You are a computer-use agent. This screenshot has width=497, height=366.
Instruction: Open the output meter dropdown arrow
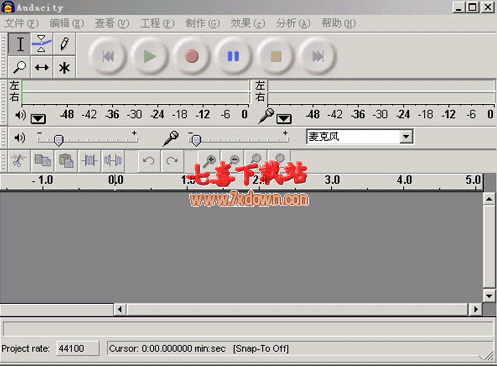click(x=38, y=119)
